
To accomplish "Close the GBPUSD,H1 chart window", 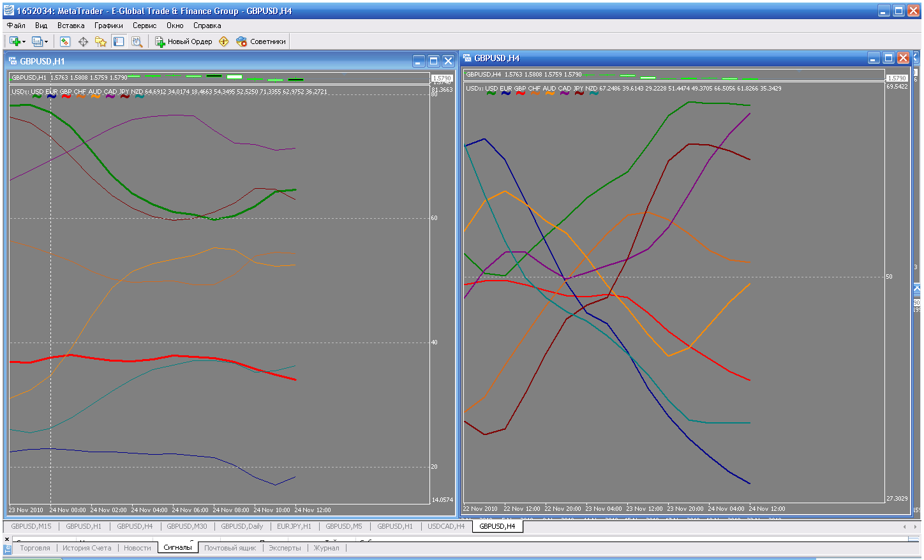I will click(x=448, y=61).
